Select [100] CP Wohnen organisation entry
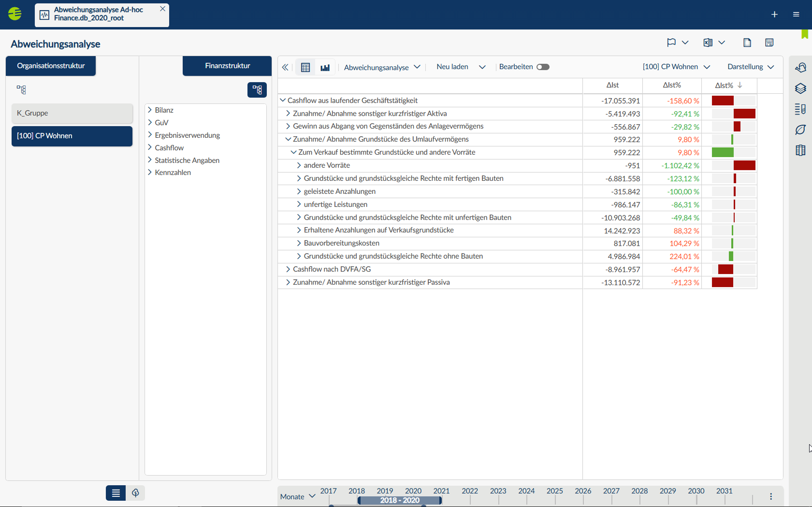812x507 pixels. (x=72, y=136)
